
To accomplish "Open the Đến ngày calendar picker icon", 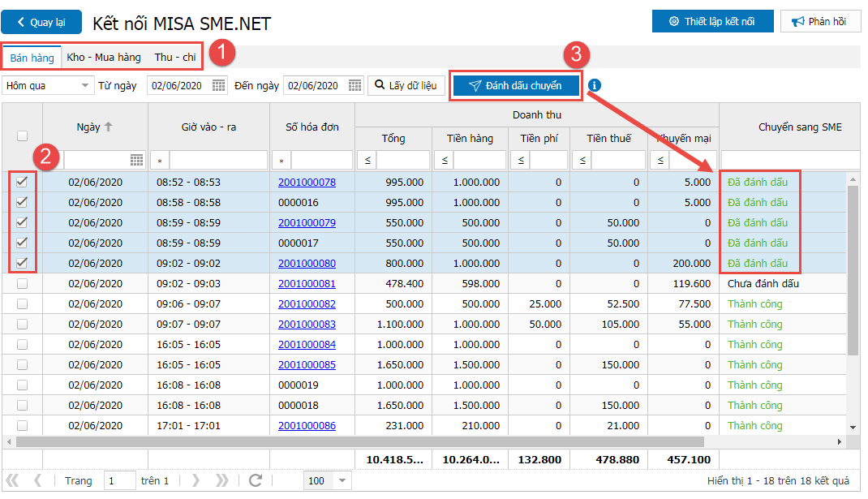I will (355, 85).
